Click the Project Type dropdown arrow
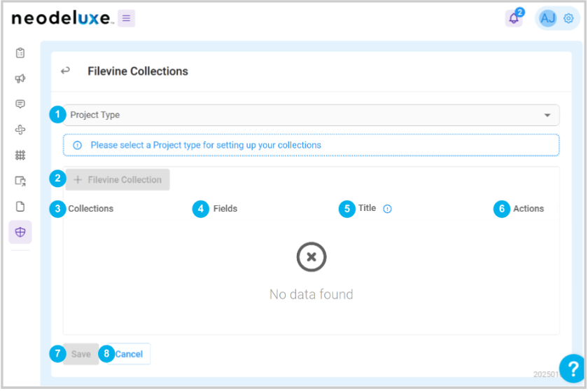This screenshot has height=391, width=588. (547, 115)
